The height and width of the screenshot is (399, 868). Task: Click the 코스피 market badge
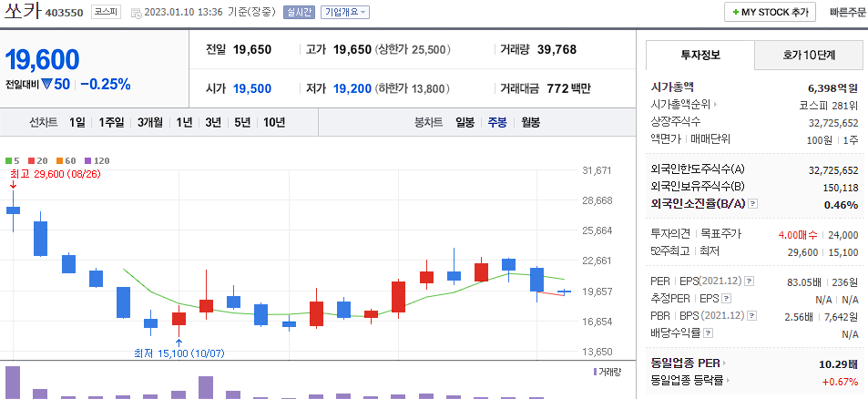tap(106, 12)
